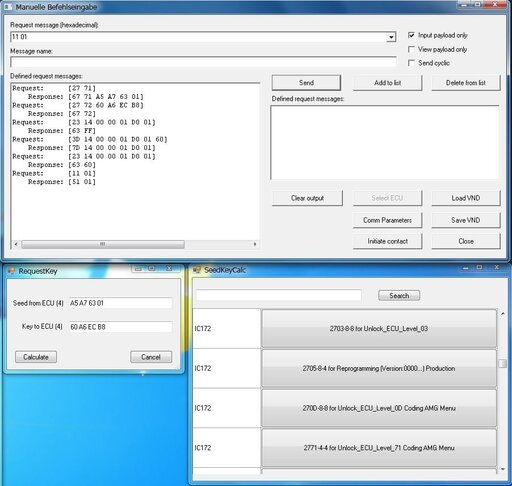Select 2771-4-4 Unlock_ECU_Level_71 Coding AMG Menu
512x486 pixels.
click(x=379, y=448)
